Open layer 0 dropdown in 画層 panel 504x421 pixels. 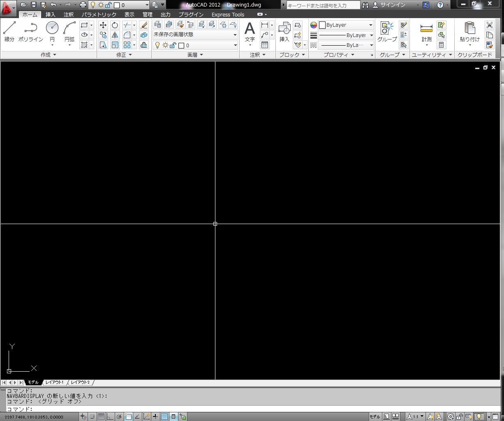pyautogui.click(x=195, y=45)
